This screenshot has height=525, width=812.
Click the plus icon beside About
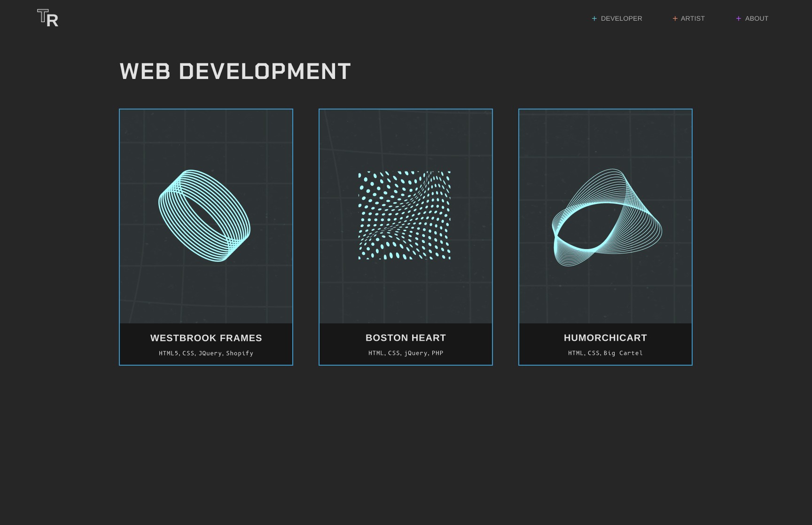pyautogui.click(x=739, y=18)
